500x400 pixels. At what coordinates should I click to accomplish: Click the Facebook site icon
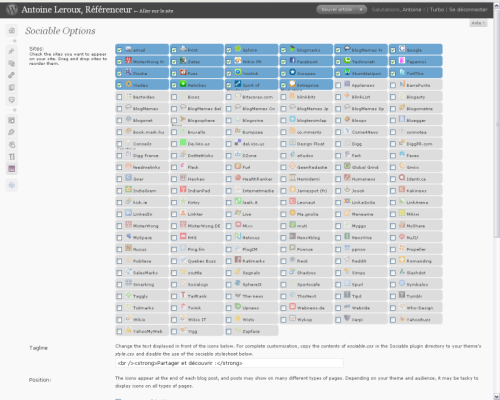click(292, 61)
